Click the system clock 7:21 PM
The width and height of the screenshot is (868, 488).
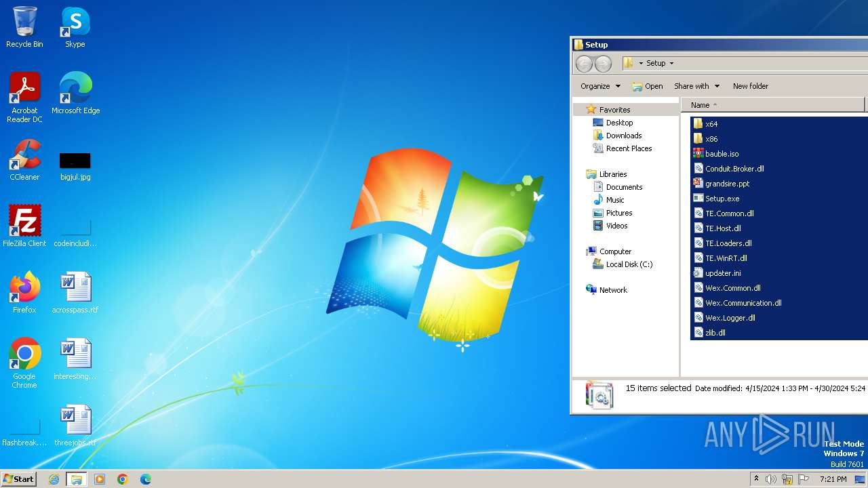(833, 479)
